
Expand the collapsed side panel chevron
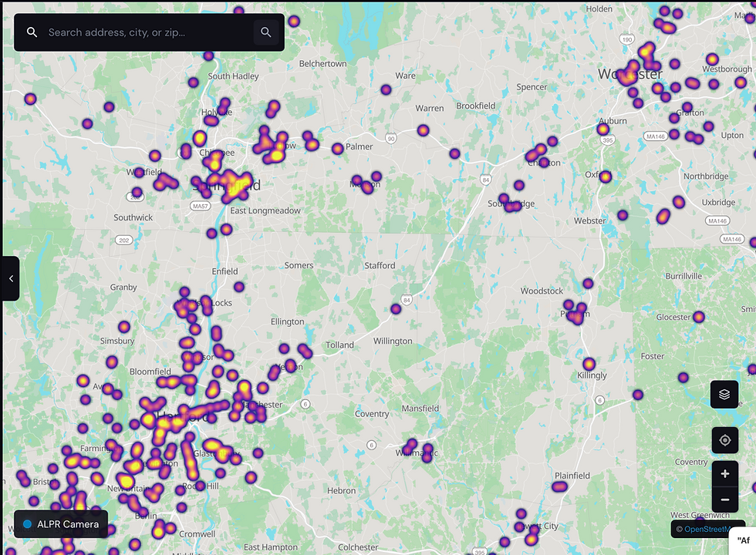(11, 278)
